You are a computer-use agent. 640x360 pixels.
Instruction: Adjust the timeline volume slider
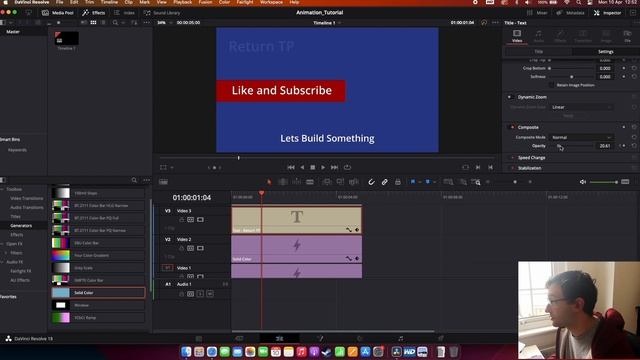click(603, 182)
